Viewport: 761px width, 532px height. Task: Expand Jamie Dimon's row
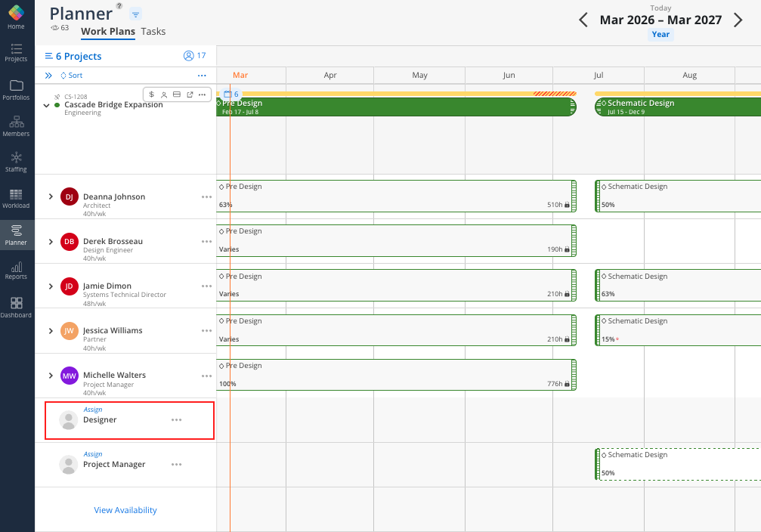coord(51,286)
